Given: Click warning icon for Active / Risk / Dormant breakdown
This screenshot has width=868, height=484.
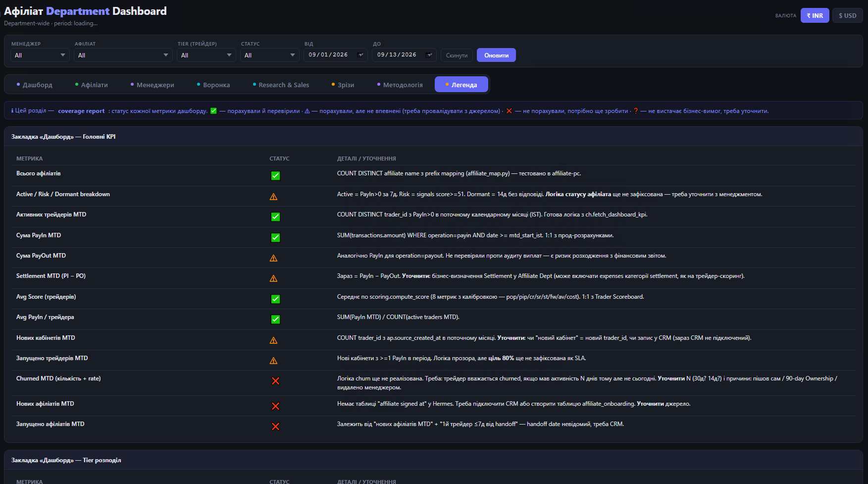Looking at the screenshot, I should tap(273, 197).
